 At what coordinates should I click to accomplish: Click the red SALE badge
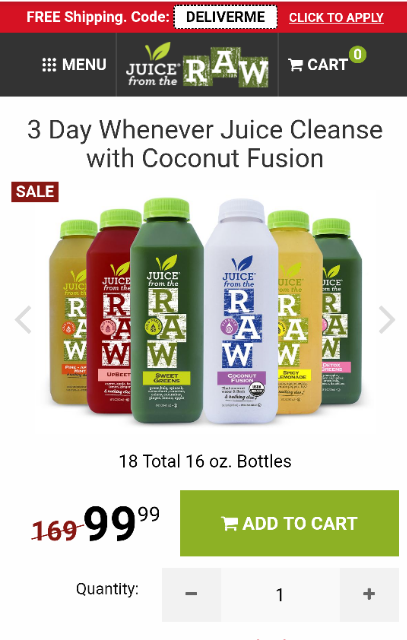[35, 191]
